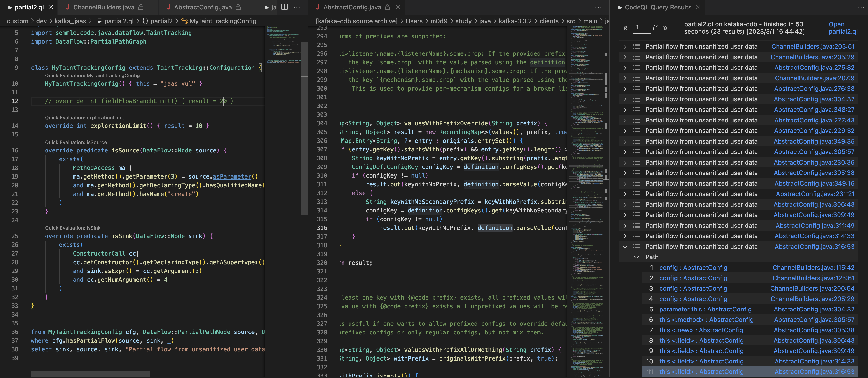Open location link AbstractConfig.java:276:38
868x378 pixels.
pos(814,89)
